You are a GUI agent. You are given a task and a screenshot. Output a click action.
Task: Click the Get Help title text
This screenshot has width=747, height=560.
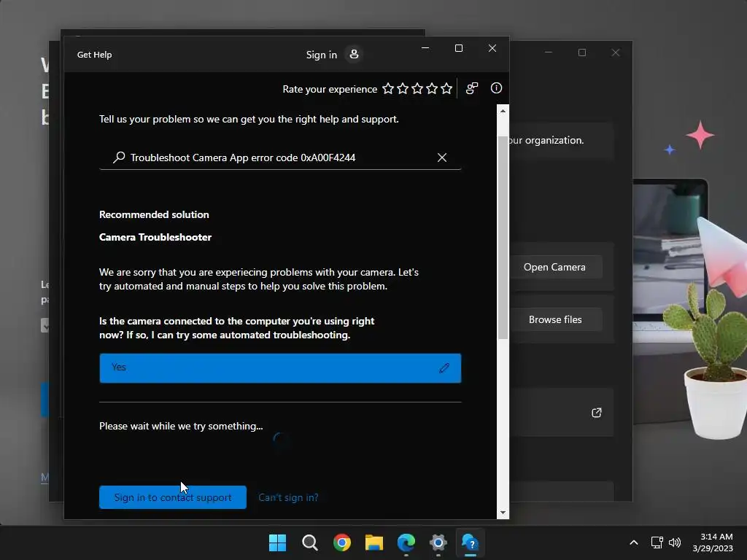(94, 55)
